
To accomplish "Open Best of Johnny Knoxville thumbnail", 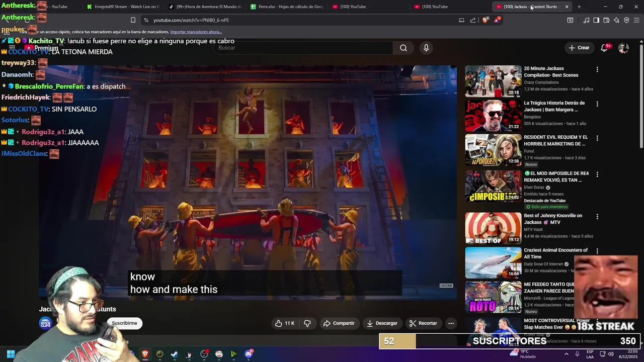I will point(493,228).
